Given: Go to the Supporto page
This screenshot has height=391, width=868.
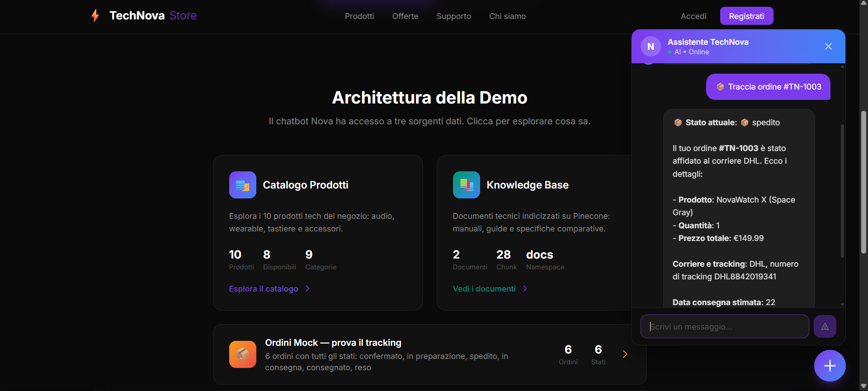Looking at the screenshot, I should [x=453, y=16].
